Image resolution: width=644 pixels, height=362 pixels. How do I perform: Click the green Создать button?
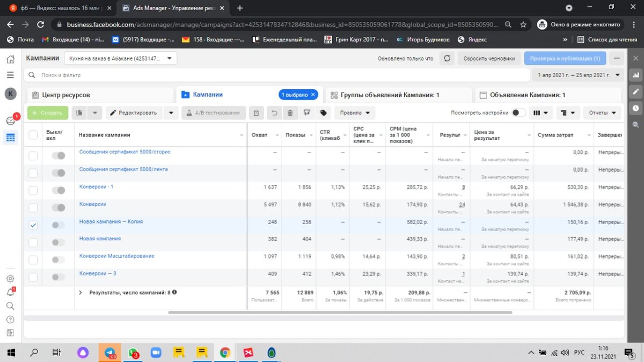[x=48, y=113]
